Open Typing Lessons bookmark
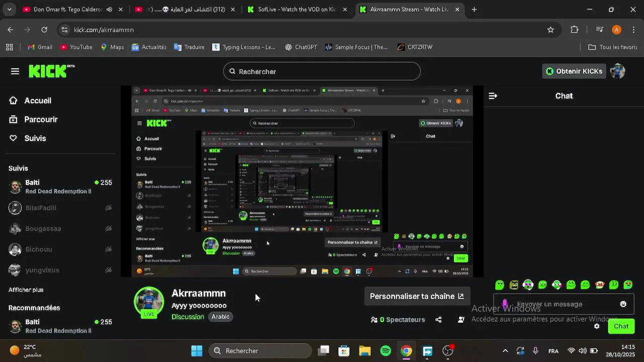Screen dimensions: 644x362 point(244,47)
